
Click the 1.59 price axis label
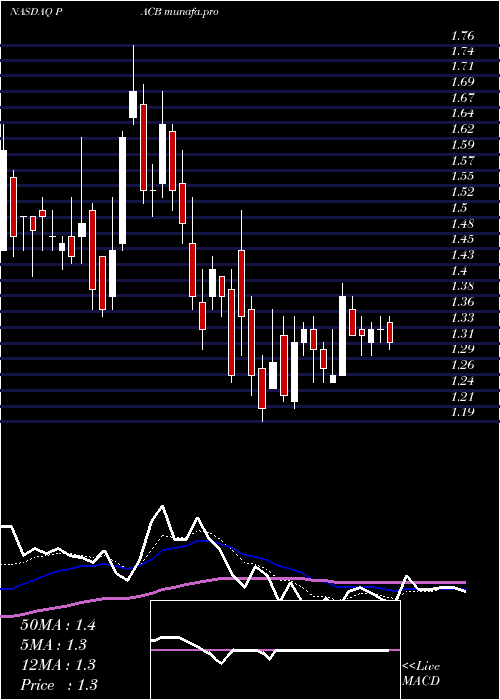tap(462, 146)
